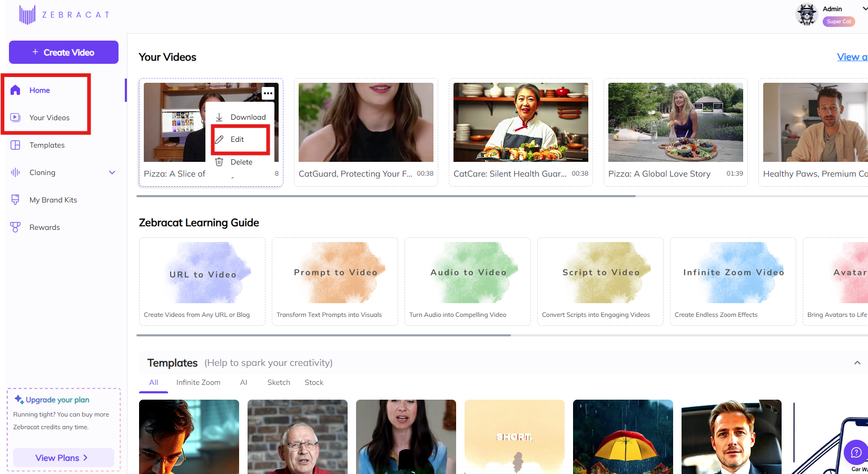
Task: Click the Delete trash icon
Action: point(219,162)
